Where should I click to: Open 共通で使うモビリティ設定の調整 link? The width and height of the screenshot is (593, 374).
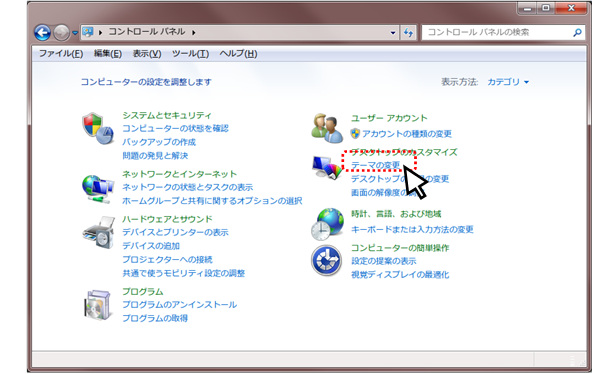pos(183,273)
